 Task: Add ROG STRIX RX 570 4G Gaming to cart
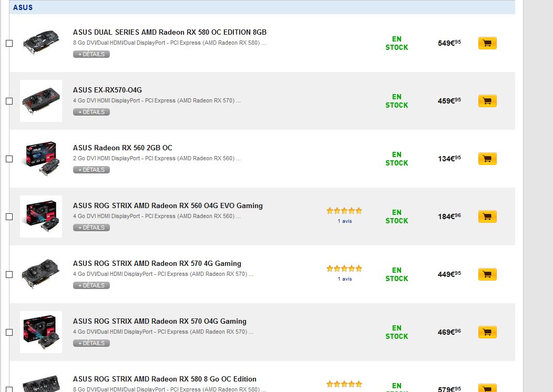point(487,274)
